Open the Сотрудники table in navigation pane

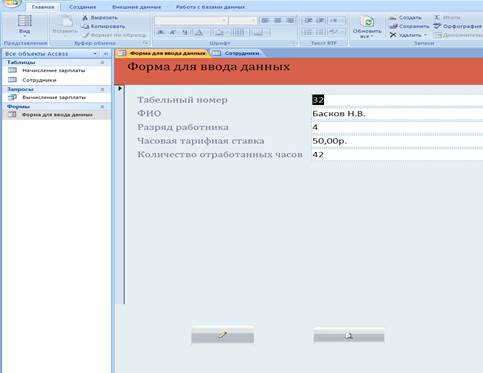click(x=39, y=80)
